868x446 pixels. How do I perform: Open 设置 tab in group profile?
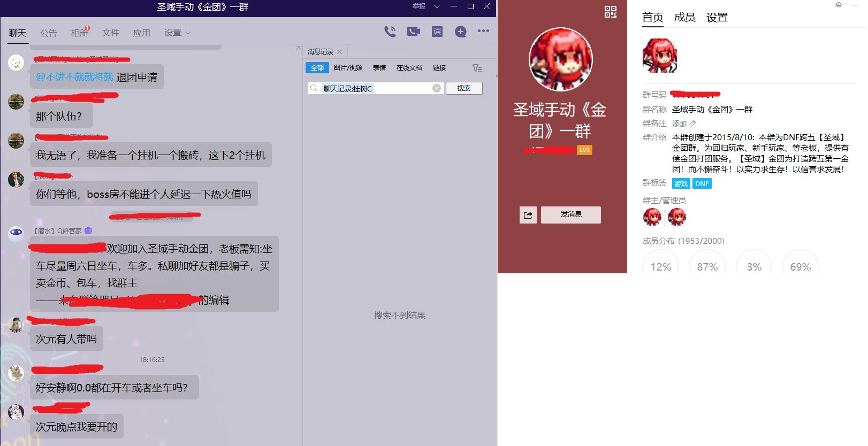click(717, 18)
